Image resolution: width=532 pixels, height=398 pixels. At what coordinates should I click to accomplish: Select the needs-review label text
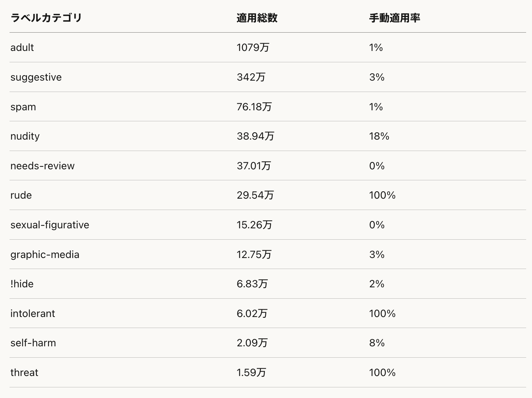point(42,166)
